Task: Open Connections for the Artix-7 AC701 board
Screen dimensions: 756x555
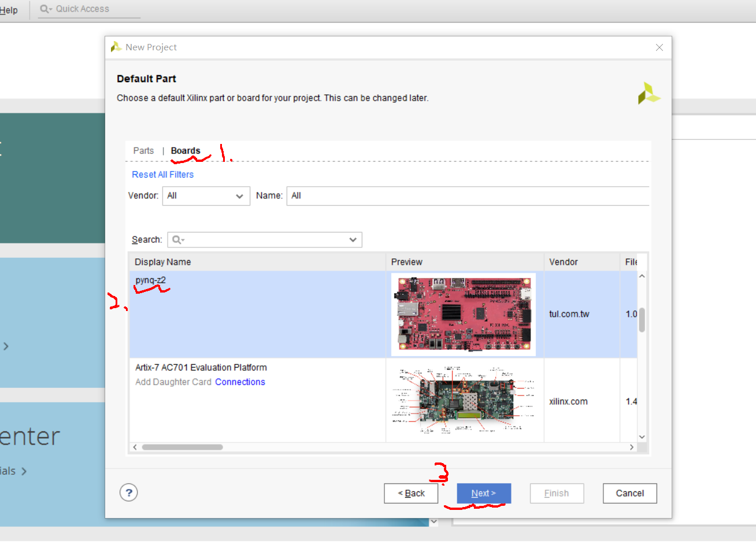Action: [x=240, y=382]
